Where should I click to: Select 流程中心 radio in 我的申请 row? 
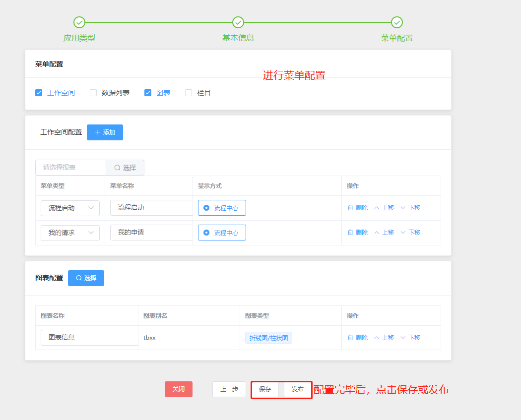pos(206,233)
